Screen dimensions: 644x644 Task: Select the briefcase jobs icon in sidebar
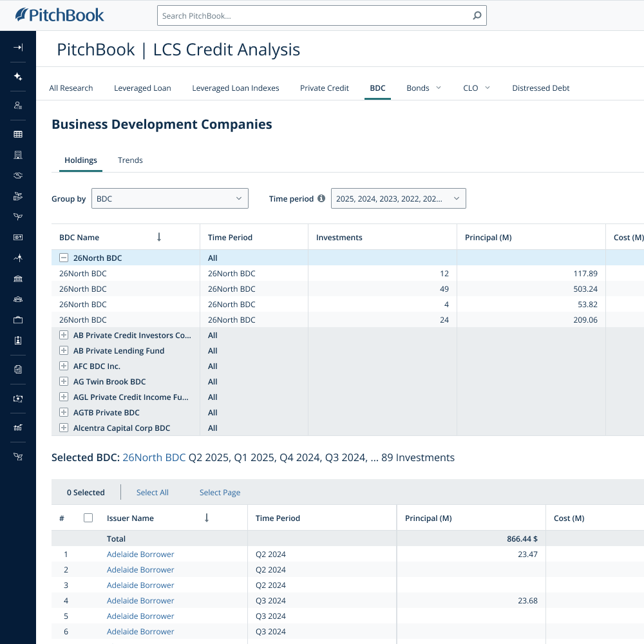(17, 319)
